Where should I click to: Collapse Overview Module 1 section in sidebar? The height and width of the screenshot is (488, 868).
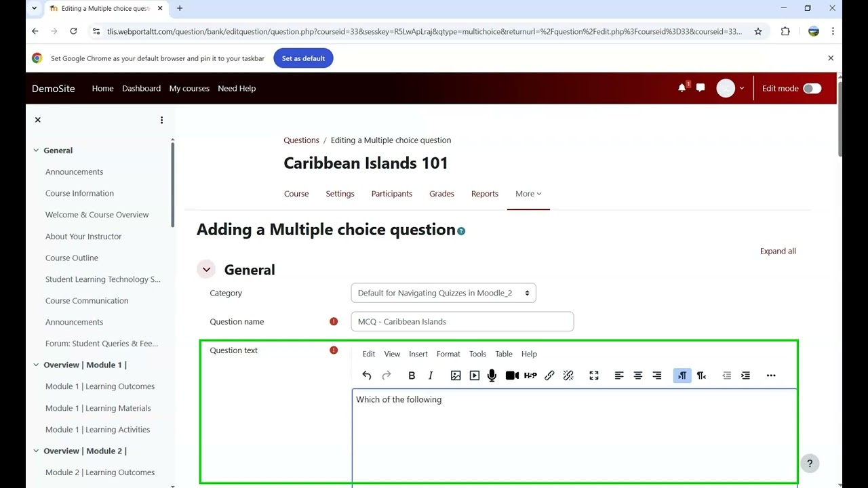(x=36, y=365)
